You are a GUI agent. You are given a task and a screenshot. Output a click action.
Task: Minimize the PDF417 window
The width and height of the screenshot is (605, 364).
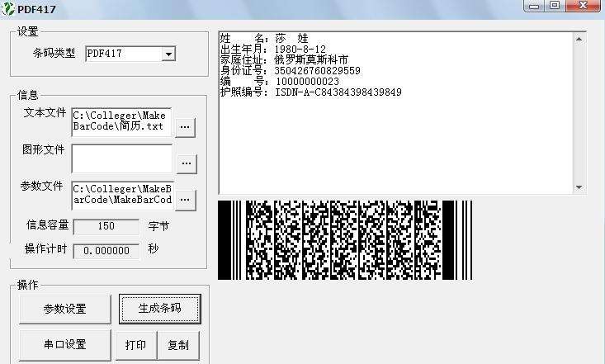pyautogui.click(x=534, y=6)
